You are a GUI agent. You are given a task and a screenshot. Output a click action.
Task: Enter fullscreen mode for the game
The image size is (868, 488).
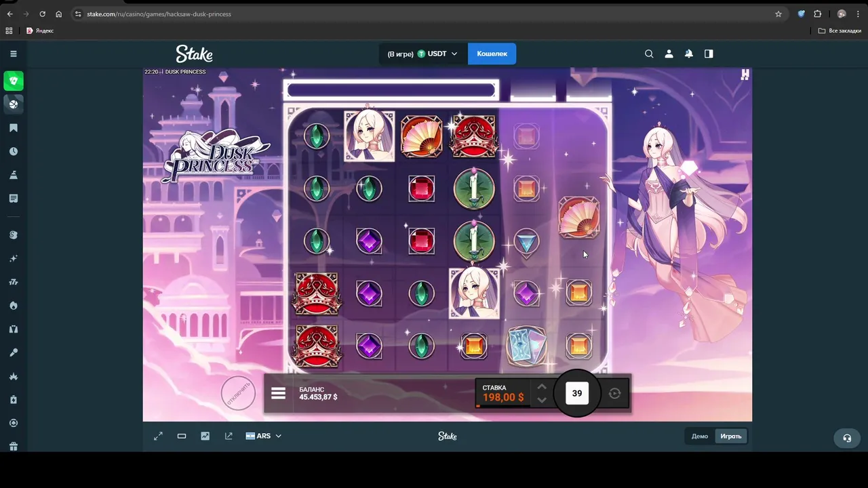point(158,436)
